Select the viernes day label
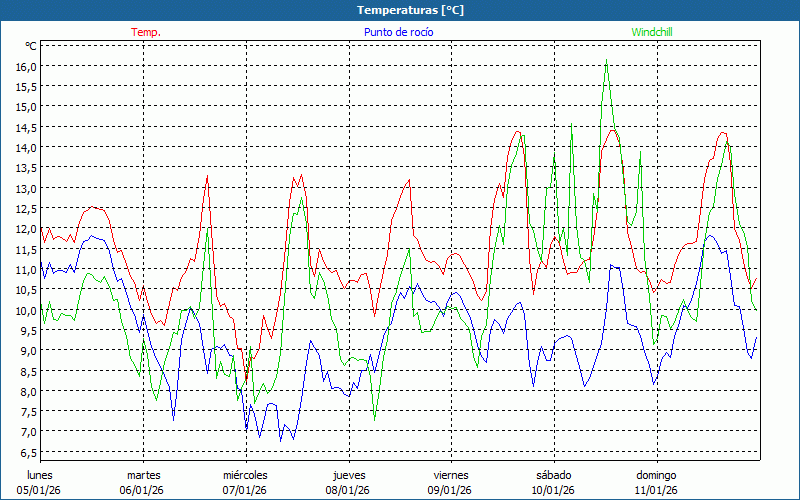This screenshot has width=800, height=500. [450, 474]
